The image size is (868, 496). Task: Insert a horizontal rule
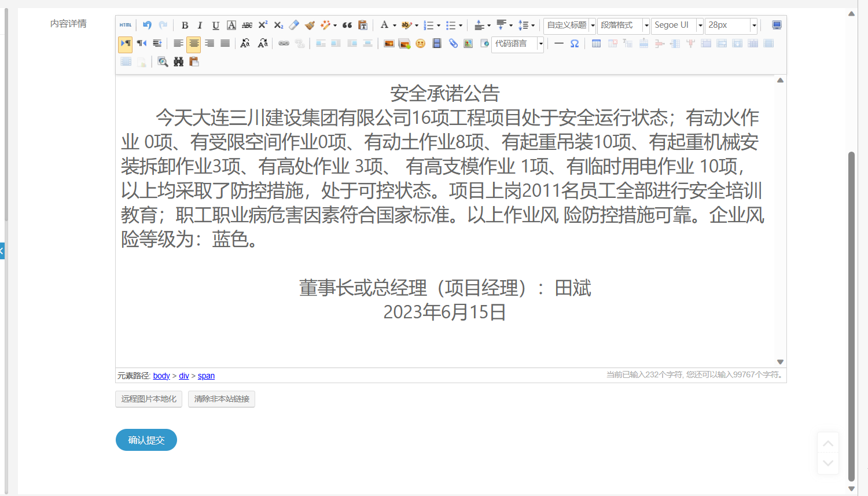(559, 43)
